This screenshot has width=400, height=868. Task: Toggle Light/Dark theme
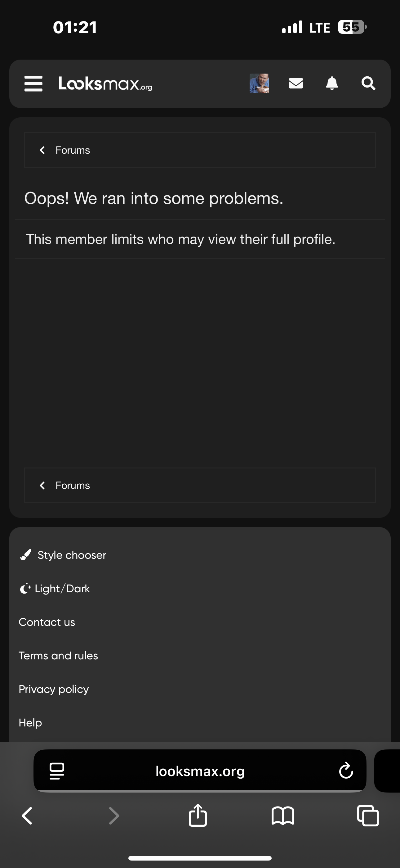(62, 589)
